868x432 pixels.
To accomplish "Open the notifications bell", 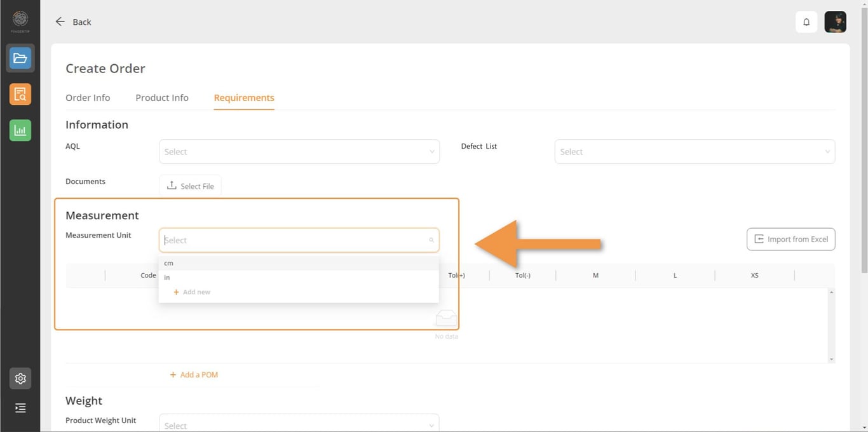I will point(806,22).
